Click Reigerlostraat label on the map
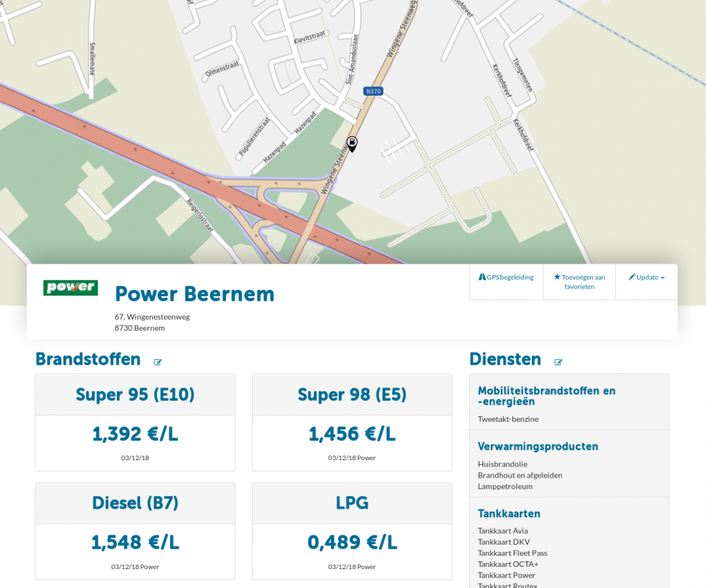The height and width of the screenshot is (588, 706). (200, 216)
